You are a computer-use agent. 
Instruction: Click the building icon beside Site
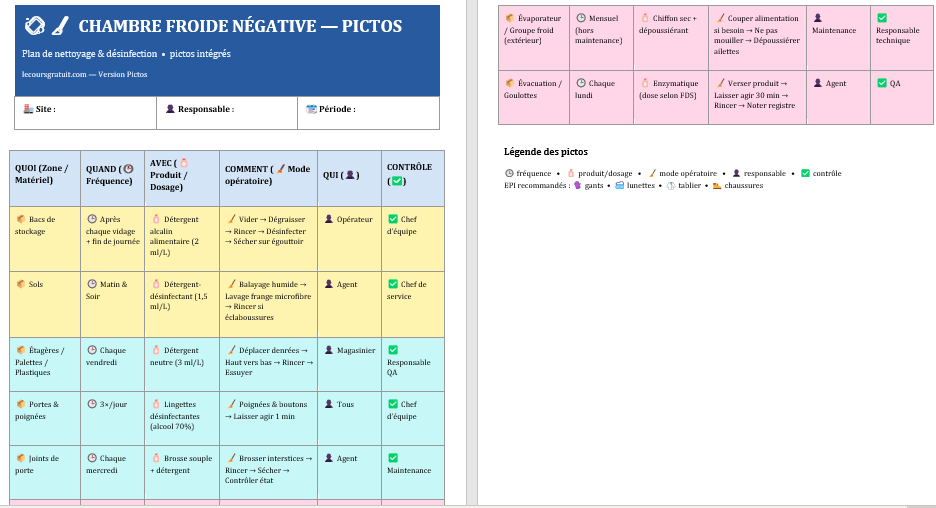point(28,109)
